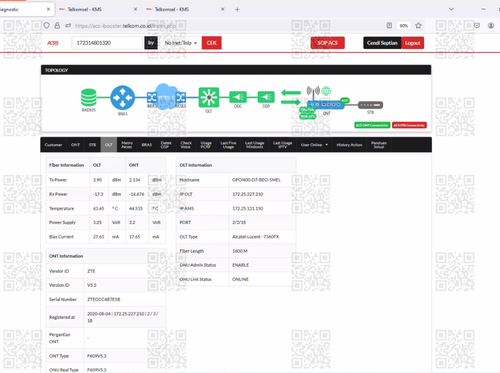Switch to the Customer tab
The image size is (500, 373).
[x=53, y=145]
